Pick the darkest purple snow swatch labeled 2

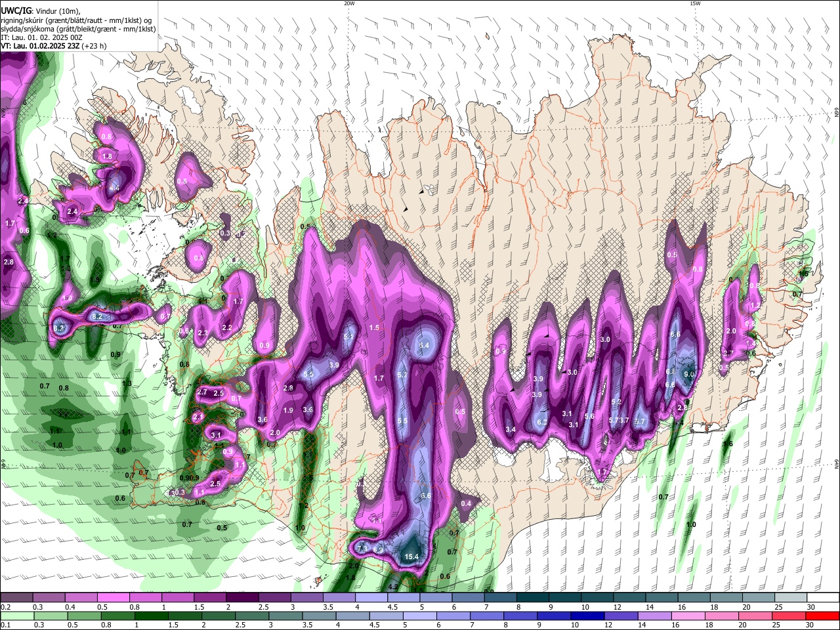(241, 597)
